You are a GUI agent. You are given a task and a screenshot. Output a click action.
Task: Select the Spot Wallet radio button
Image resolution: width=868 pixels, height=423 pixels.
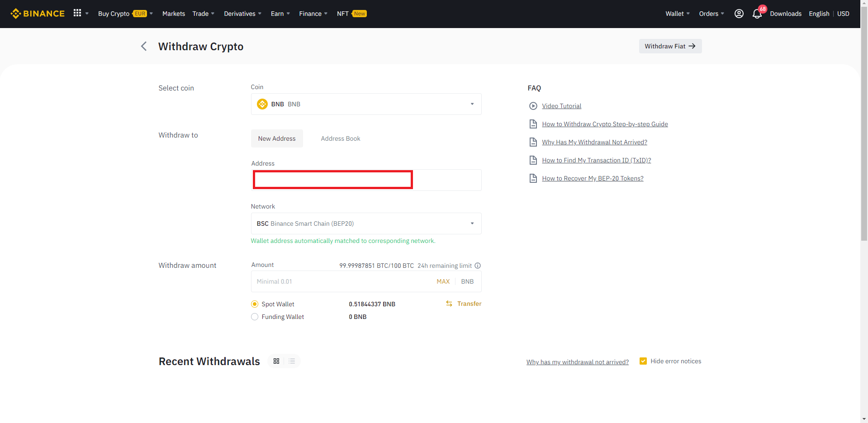[x=255, y=304]
